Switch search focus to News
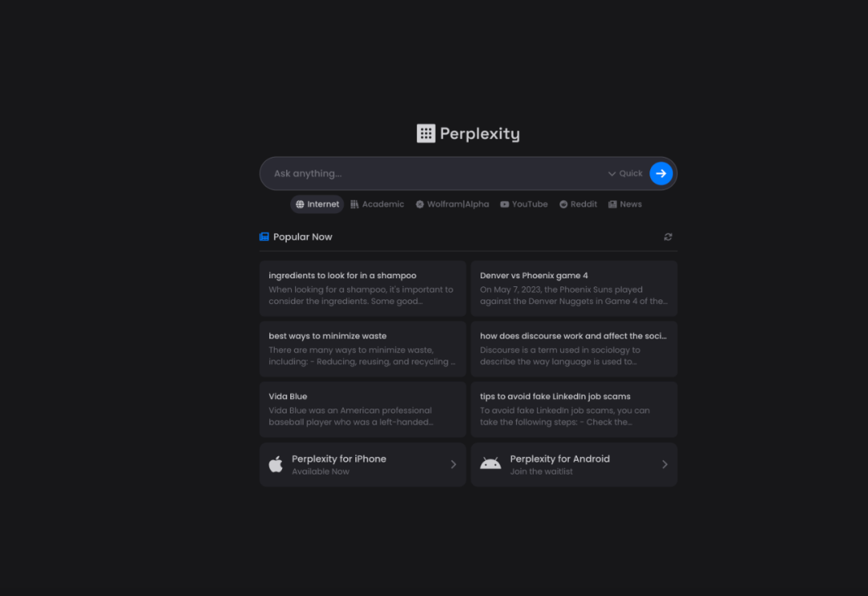The width and height of the screenshot is (868, 596). point(625,204)
